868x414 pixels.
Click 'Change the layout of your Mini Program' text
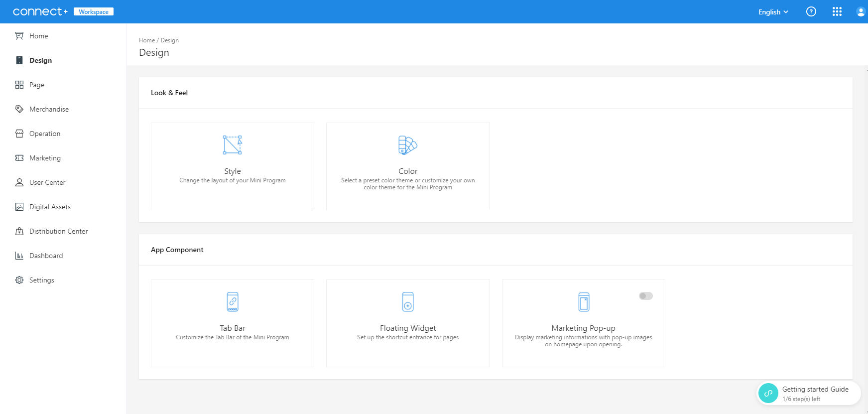click(x=233, y=180)
